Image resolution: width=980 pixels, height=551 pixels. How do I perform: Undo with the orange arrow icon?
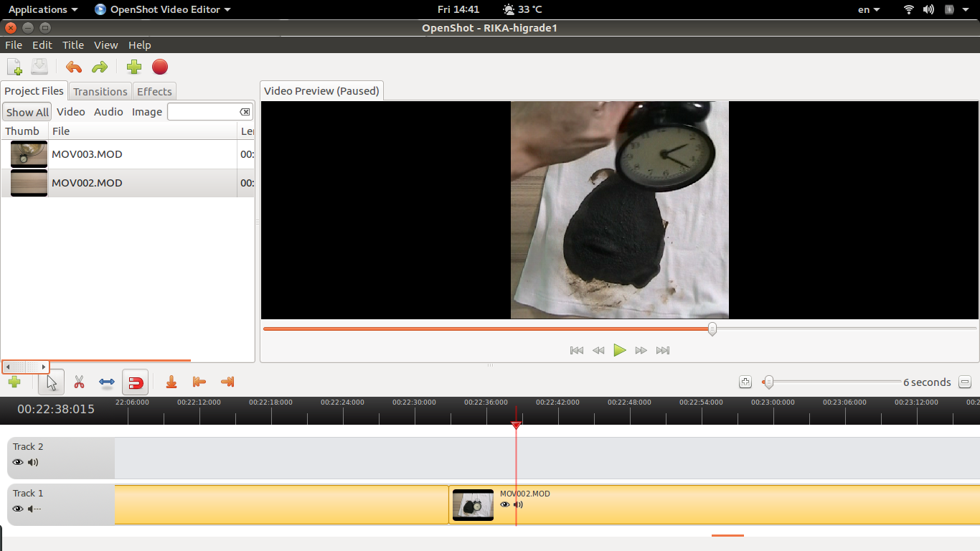[x=74, y=67]
